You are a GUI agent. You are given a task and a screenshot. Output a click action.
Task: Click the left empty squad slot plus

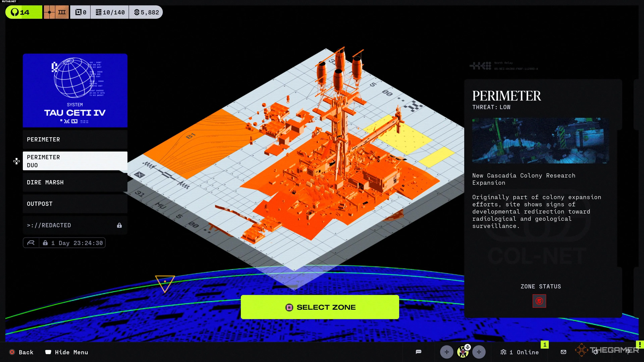click(446, 352)
